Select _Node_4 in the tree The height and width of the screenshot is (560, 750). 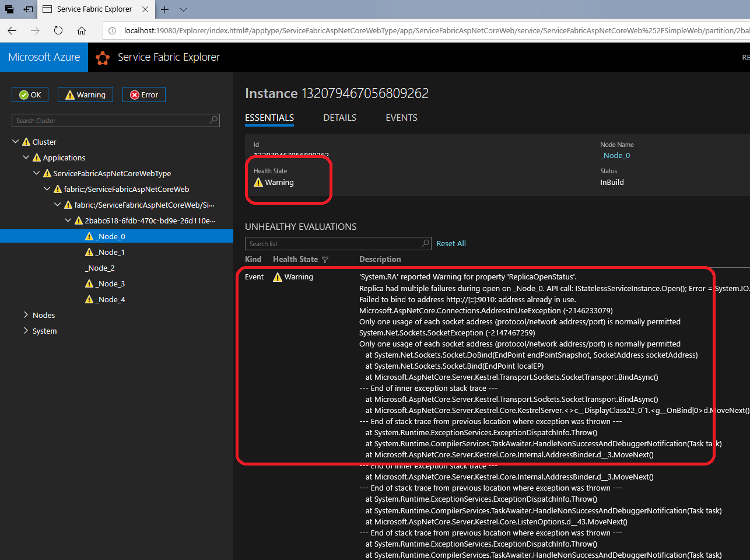(x=110, y=299)
